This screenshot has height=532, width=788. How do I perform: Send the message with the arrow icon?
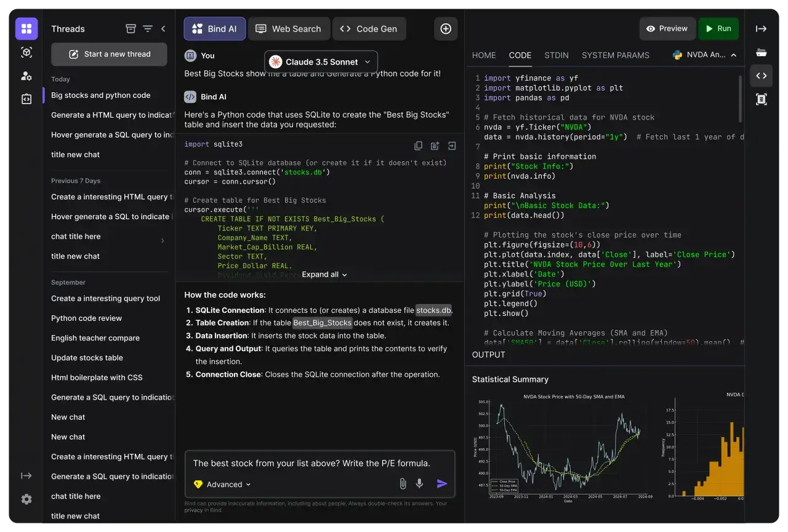click(442, 484)
